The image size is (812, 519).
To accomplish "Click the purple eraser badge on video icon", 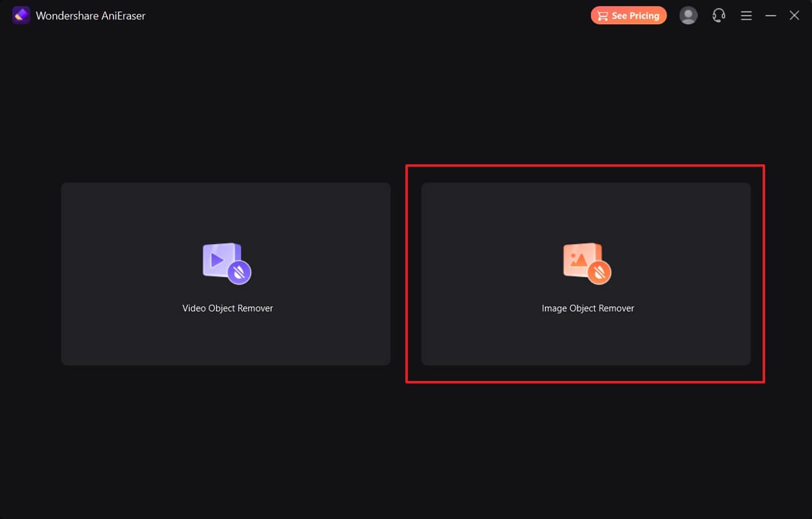I will [x=239, y=273].
